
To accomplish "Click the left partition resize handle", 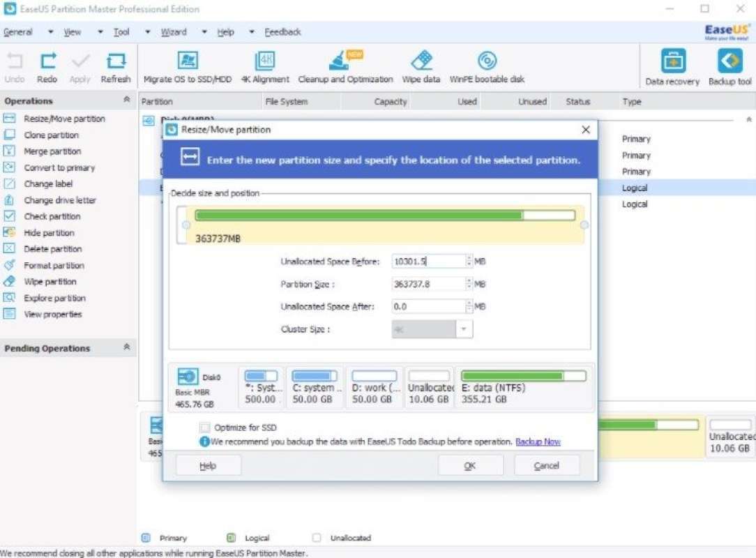I will click(186, 225).
